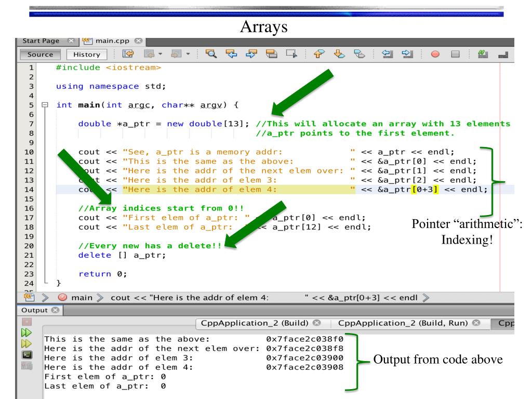Click line number 7 in the gutter
This screenshot has width=532, height=399.
click(x=31, y=124)
